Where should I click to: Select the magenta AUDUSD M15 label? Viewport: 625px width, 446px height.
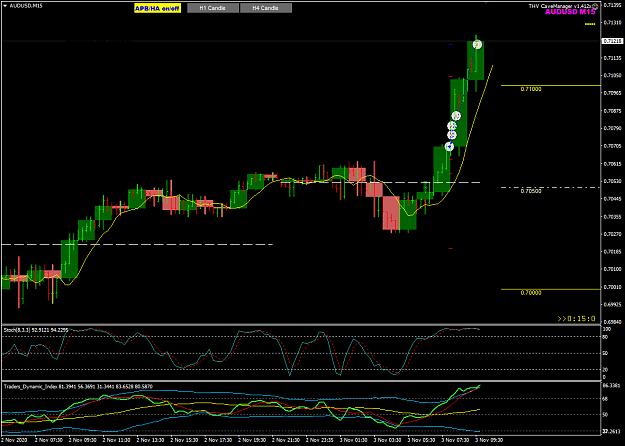(x=570, y=12)
